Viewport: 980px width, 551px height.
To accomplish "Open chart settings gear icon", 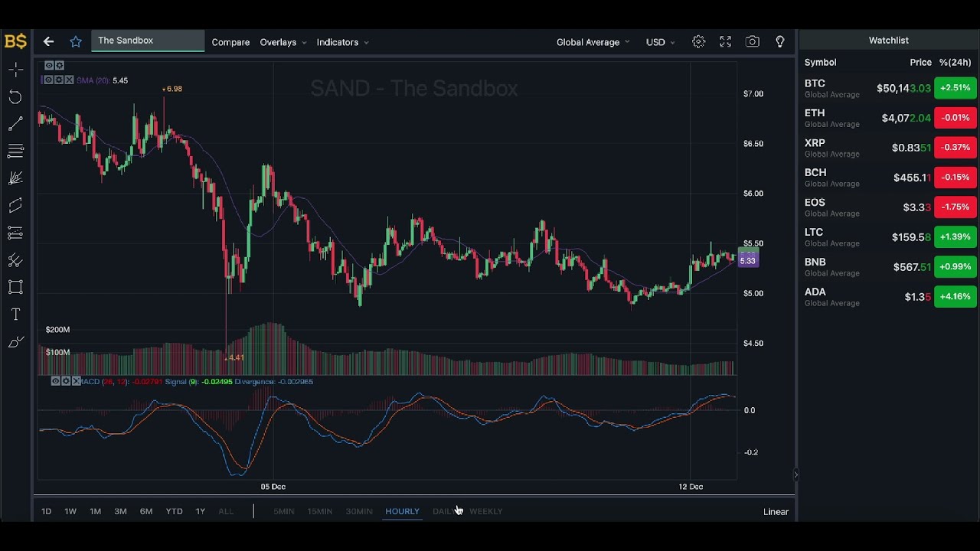I will [698, 42].
